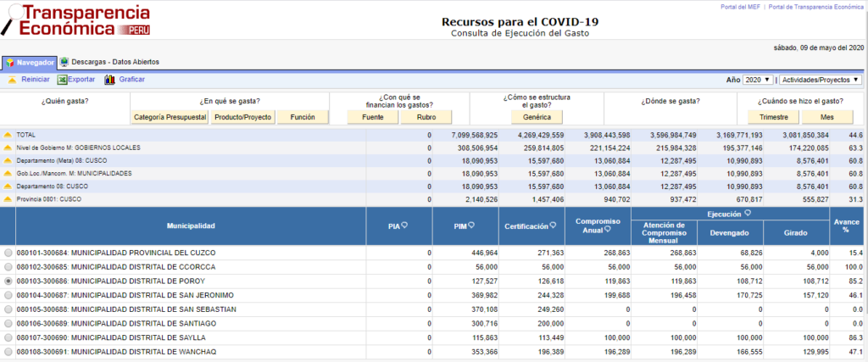Select the Distrital de Wanchaq radio button

[x=8, y=352]
